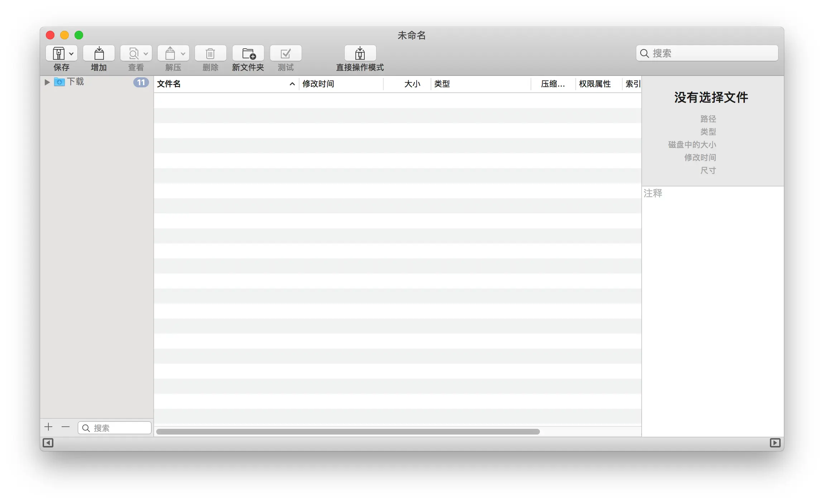
Task: Click the 删除 (Delete) trash icon
Action: click(210, 54)
